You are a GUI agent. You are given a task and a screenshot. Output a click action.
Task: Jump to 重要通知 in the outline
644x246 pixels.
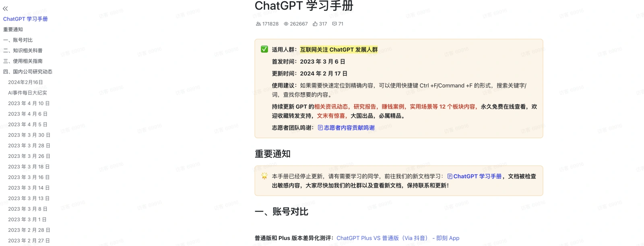(x=13, y=29)
